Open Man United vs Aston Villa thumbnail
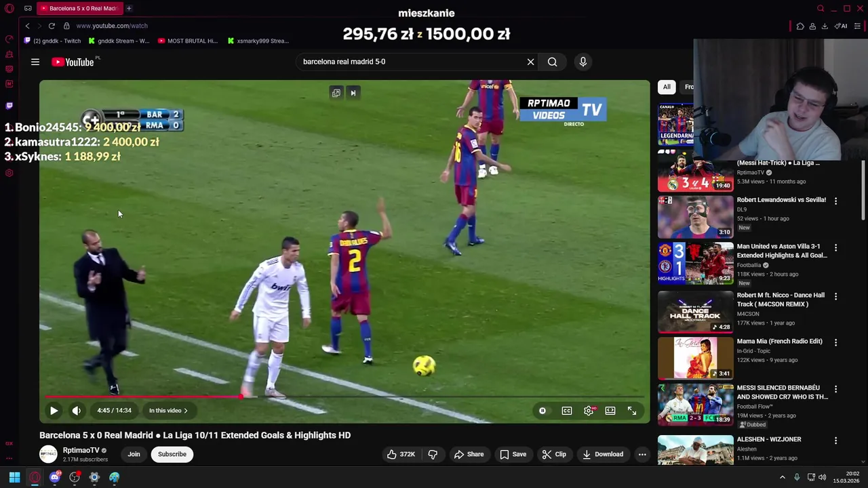 click(696, 263)
